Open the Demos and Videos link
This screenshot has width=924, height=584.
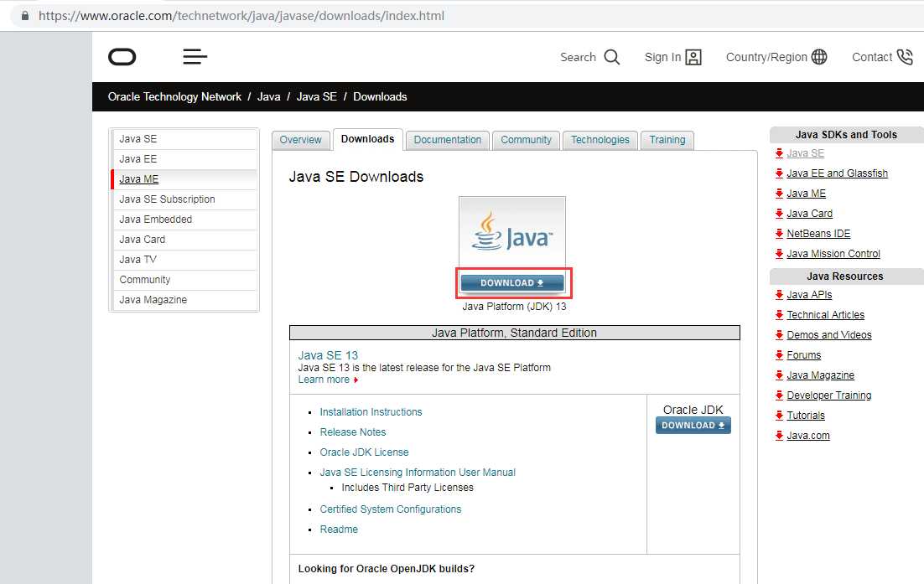[829, 335]
